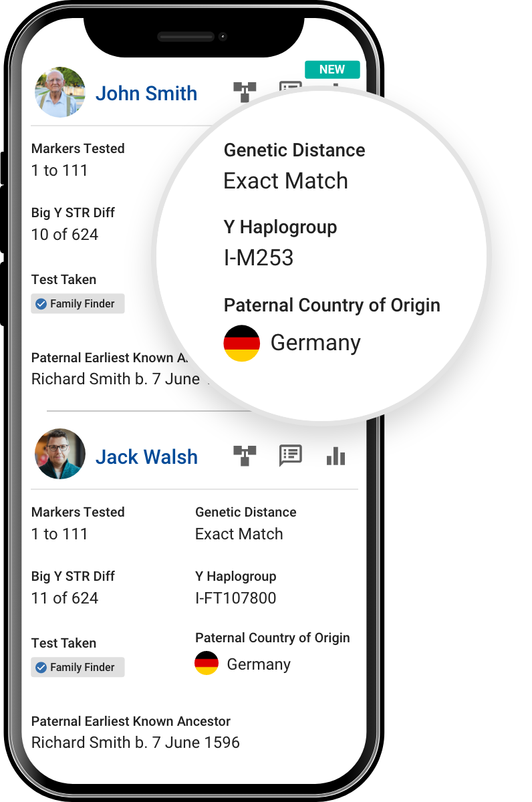Tap Family Finder badge under Jack Walsh
This screenshot has height=802, width=532.
[x=78, y=668]
